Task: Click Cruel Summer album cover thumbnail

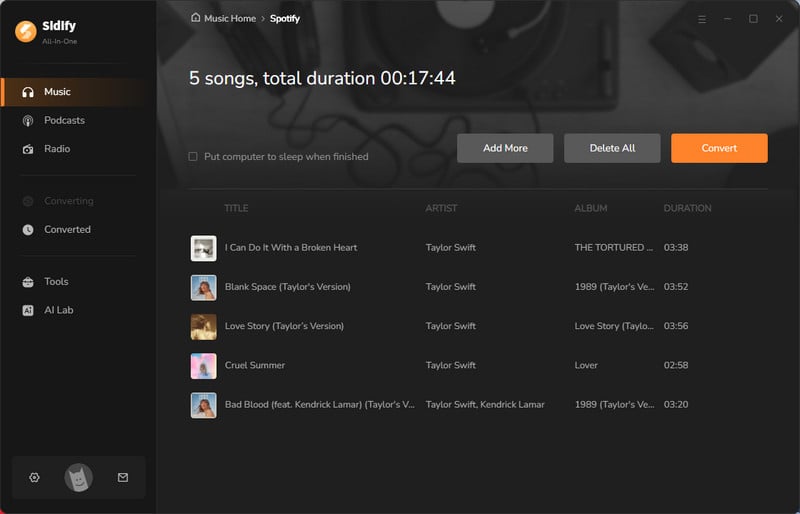Action: [204, 366]
